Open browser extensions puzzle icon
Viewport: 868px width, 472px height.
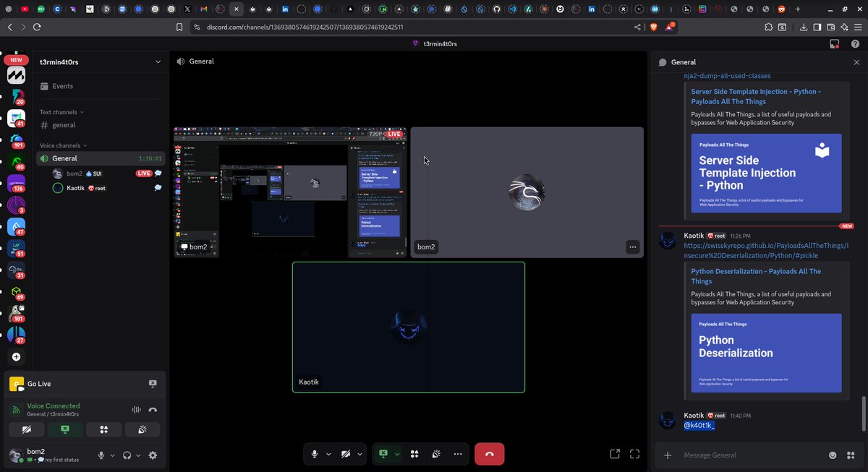[768, 27]
